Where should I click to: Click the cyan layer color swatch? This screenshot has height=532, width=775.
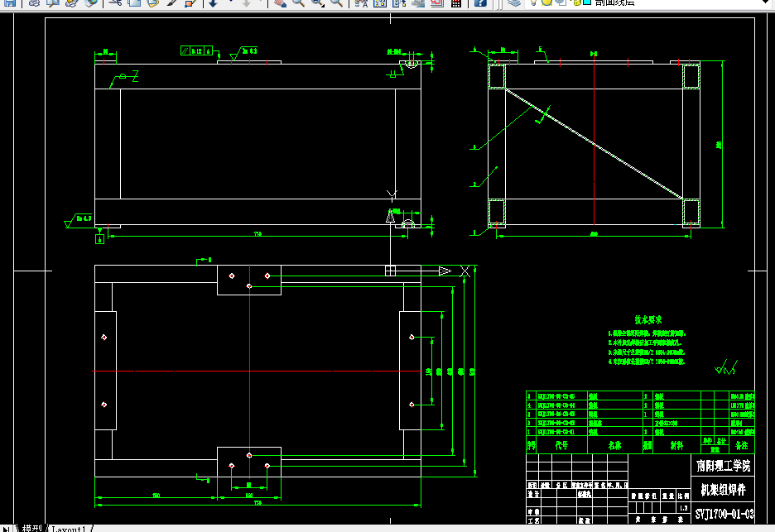(587, 2)
